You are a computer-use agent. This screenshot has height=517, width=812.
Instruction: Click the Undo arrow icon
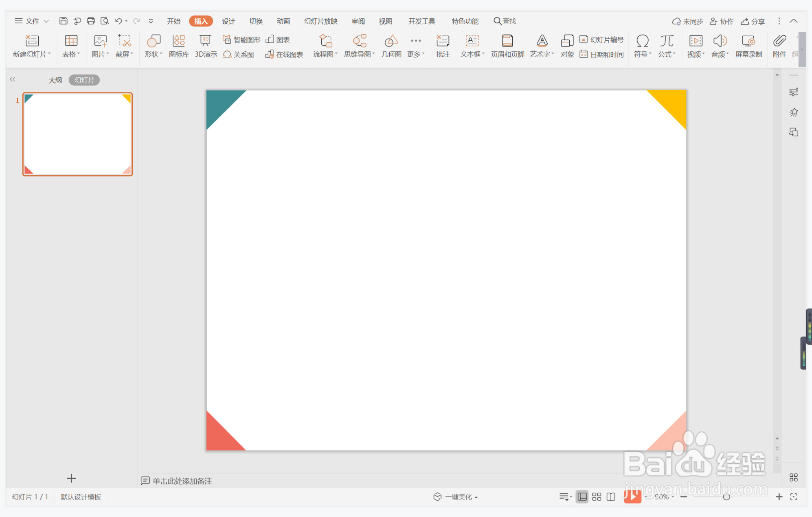tap(119, 21)
